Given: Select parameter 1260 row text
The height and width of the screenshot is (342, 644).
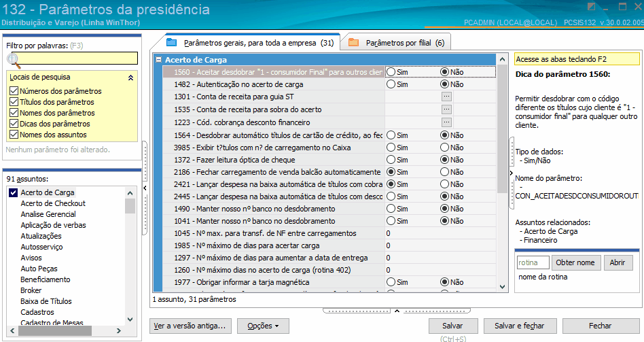Looking at the screenshot, I should click(262, 270).
